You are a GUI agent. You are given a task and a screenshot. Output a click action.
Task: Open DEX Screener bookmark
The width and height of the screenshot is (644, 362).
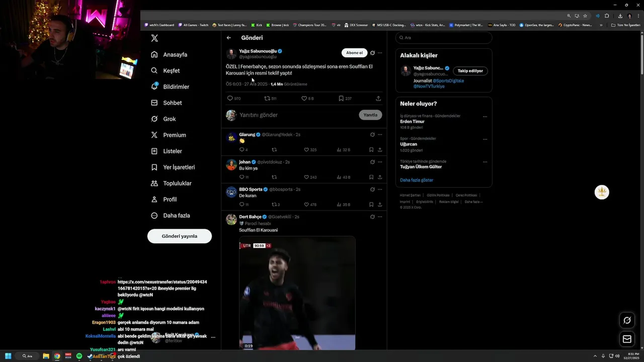[x=356, y=25]
